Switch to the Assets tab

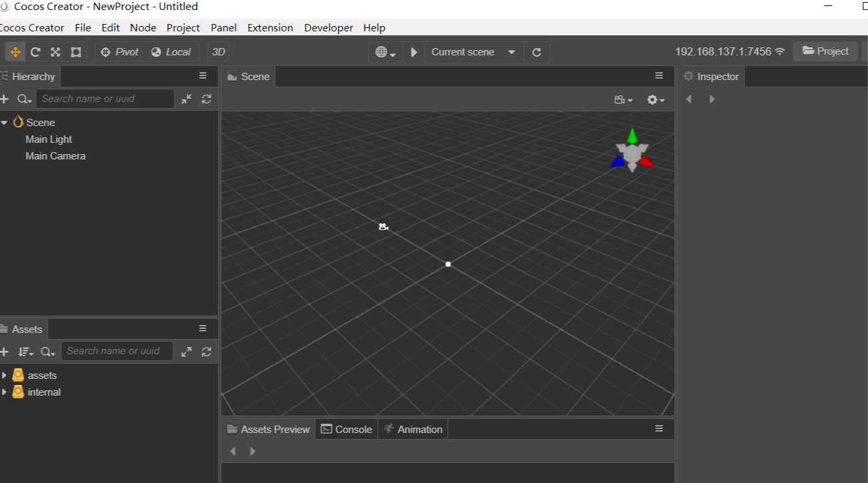pyautogui.click(x=23, y=329)
